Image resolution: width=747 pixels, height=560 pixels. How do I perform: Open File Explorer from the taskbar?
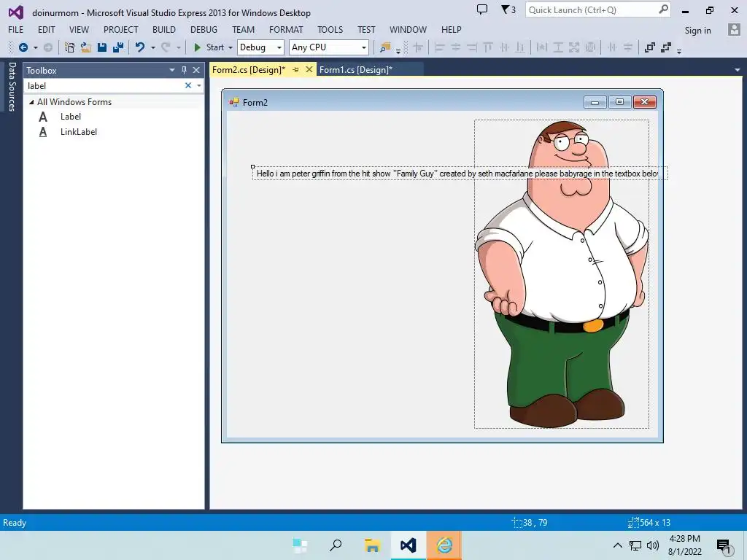point(372,545)
